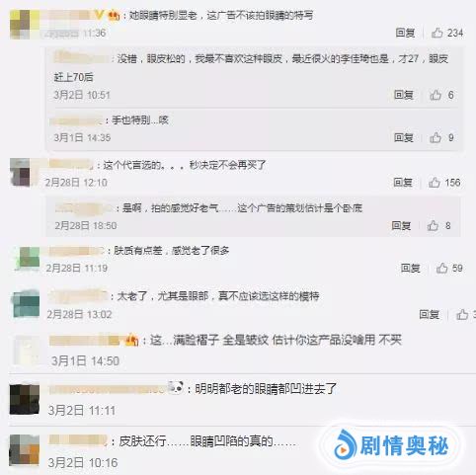This screenshot has height=475, width=476.
Task: Like the comment posted 2月28日 13:02
Action: 462,314
